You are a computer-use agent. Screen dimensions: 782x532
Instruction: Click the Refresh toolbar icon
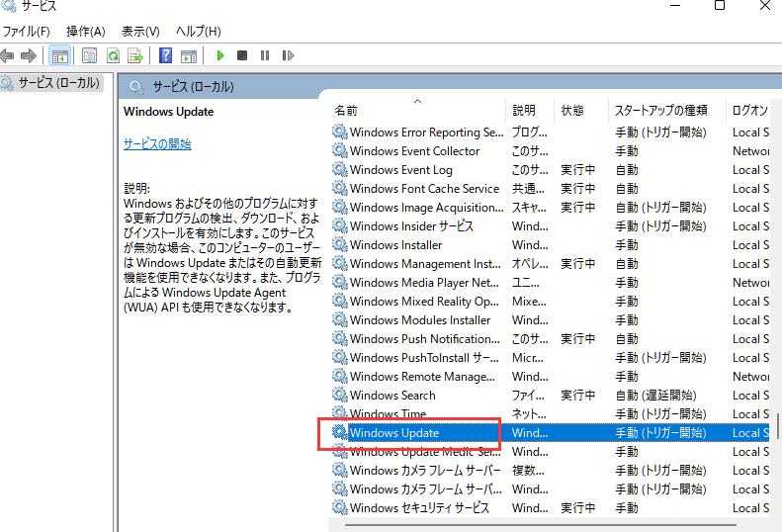click(x=114, y=55)
